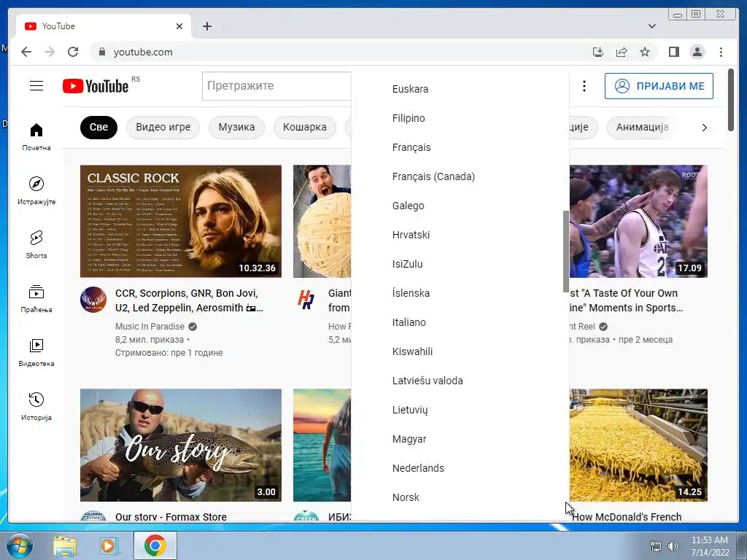This screenshot has width=747, height=560.
Task: Bookmark this page with the star icon
Action: [x=645, y=52]
